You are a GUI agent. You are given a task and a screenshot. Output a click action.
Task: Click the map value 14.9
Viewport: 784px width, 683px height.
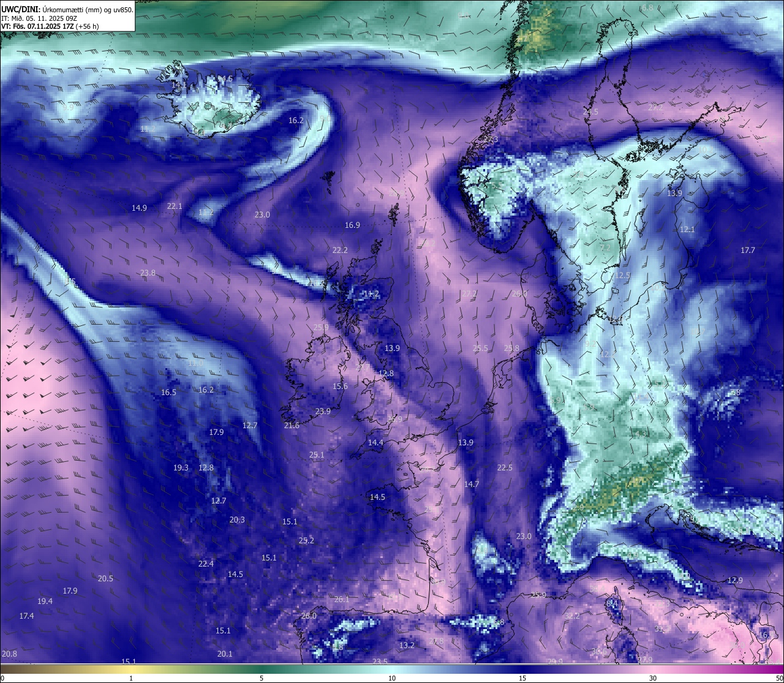coord(139,208)
